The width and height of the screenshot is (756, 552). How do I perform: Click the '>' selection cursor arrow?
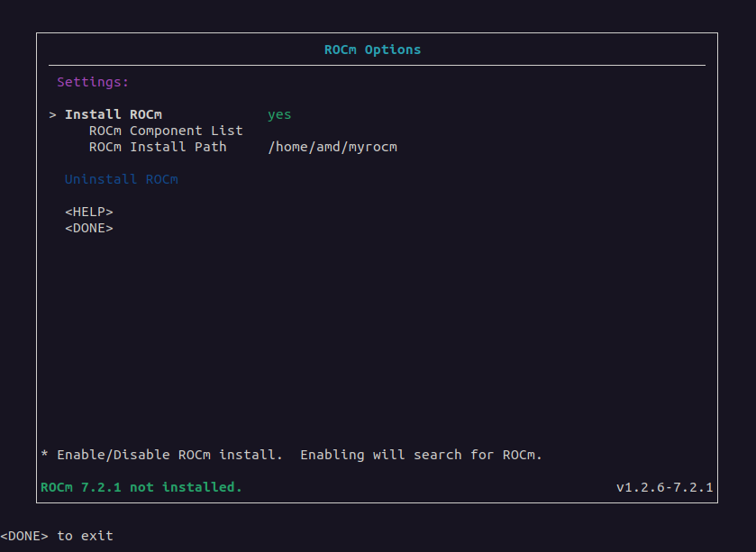[x=53, y=114]
